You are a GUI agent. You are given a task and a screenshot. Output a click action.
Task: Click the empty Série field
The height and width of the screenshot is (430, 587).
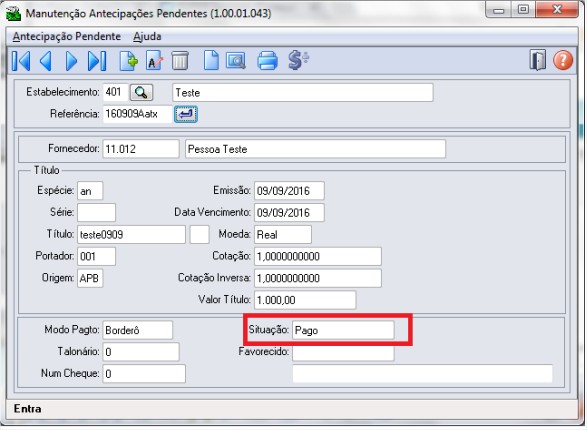pyautogui.click(x=97, y=213)
